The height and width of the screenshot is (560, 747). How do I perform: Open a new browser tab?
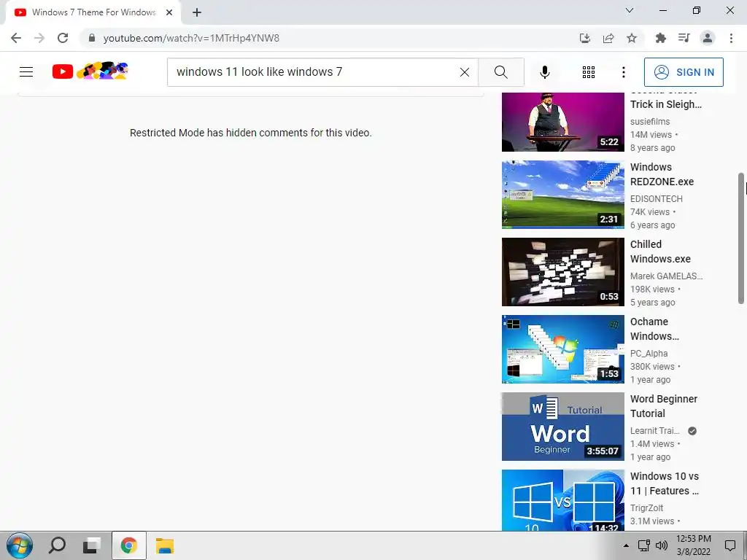point(197,12)
